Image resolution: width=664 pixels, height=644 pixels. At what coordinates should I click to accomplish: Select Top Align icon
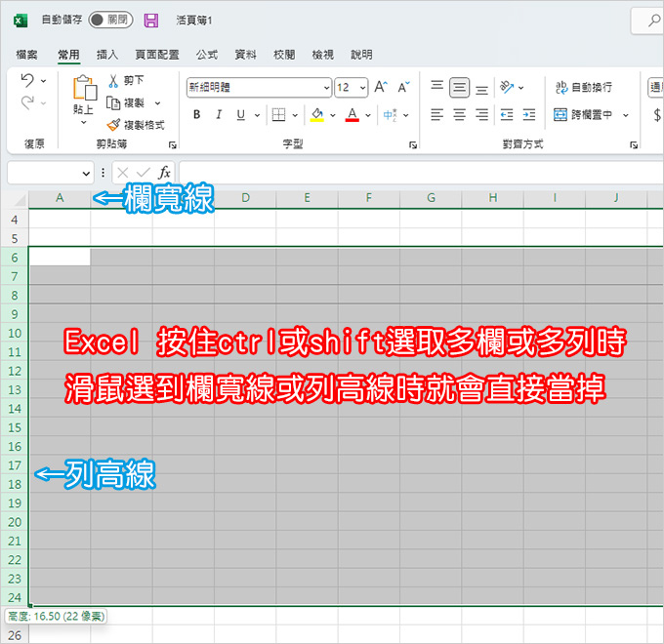(x=437, y=85)
